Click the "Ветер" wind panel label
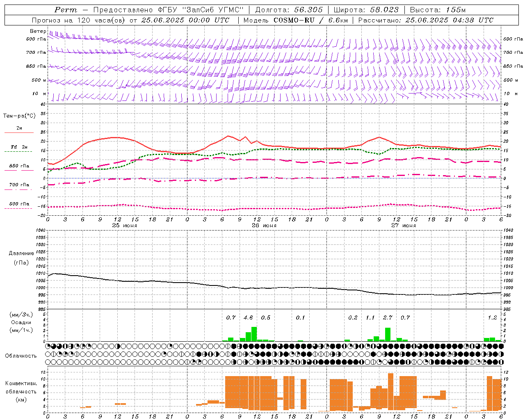The image size is (525, 420). coord(38,31)
